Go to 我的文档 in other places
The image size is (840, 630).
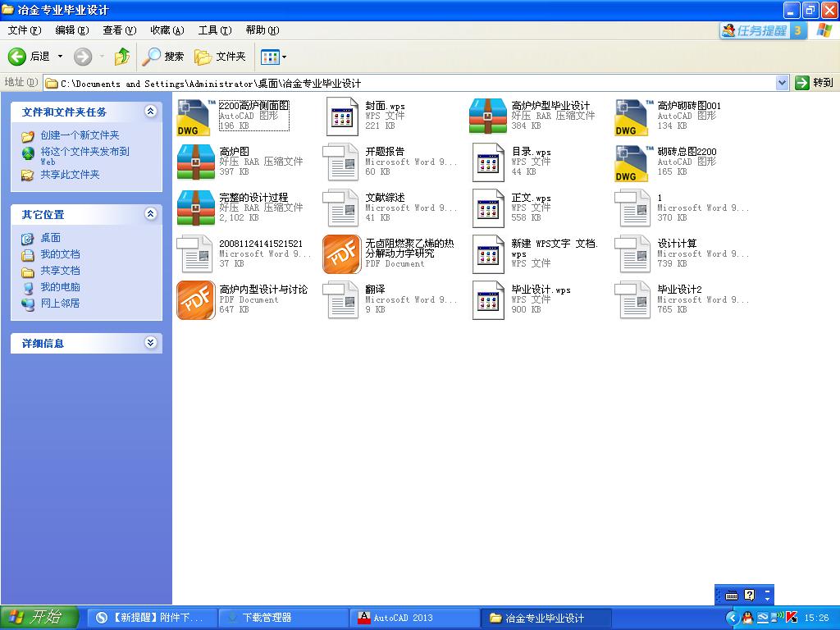tap(60, 254)
